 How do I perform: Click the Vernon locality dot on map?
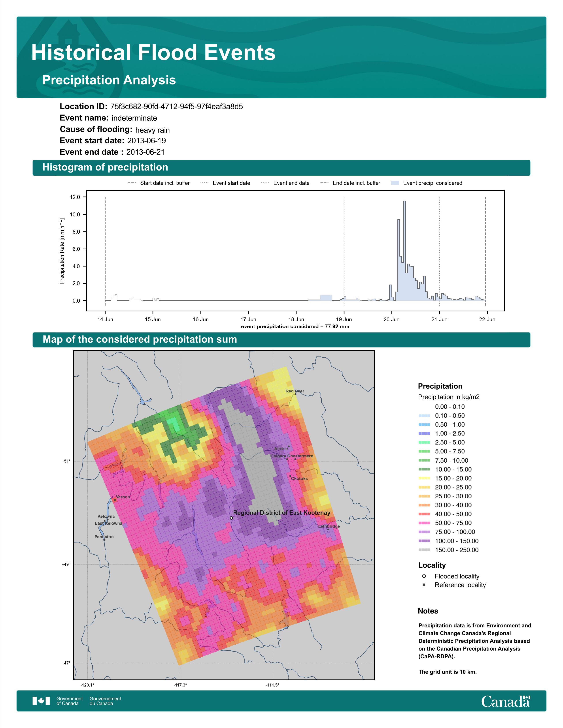(115, 500)
